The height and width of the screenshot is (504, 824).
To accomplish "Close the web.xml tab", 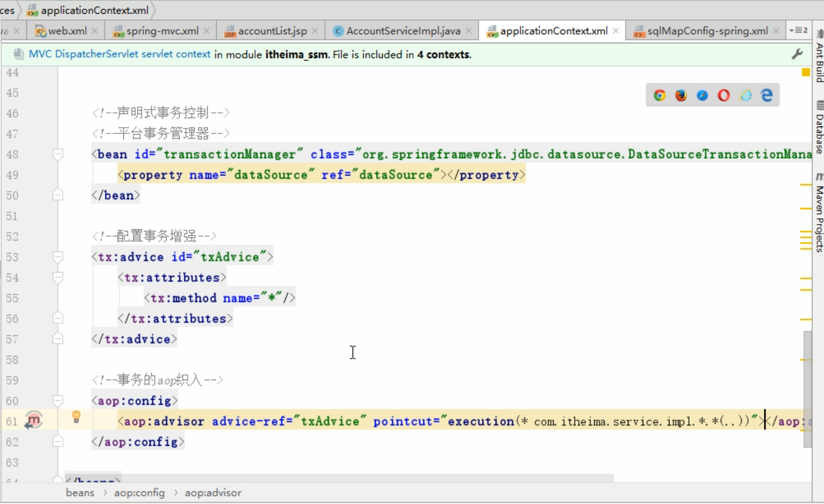I will (95, 31).
